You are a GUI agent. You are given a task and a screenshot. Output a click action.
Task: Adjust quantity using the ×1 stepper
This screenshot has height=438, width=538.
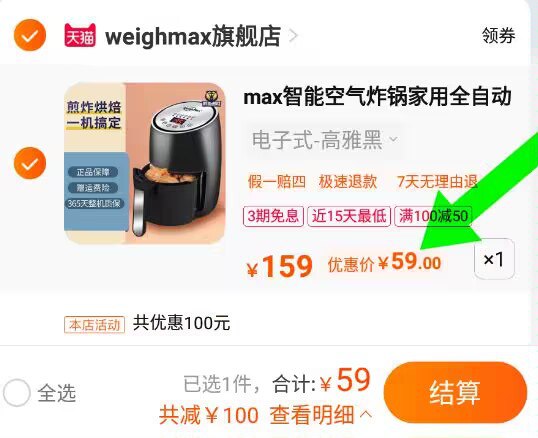[x=494, y=259]
